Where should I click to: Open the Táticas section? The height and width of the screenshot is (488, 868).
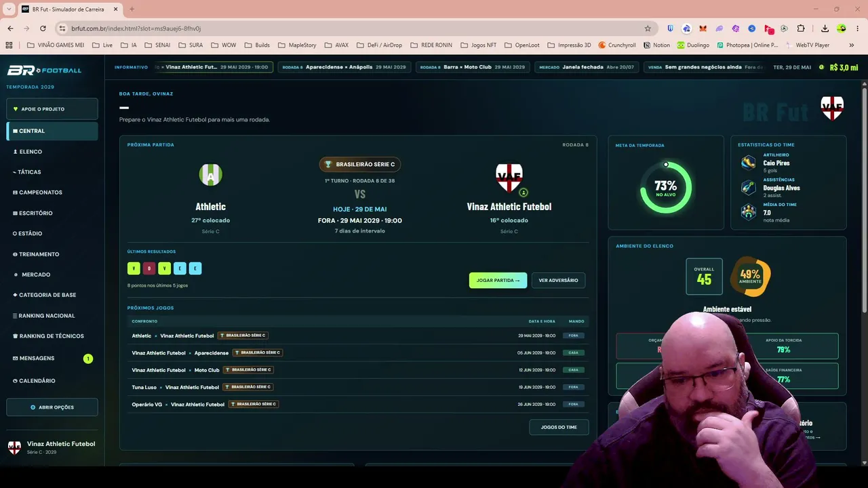52,172
